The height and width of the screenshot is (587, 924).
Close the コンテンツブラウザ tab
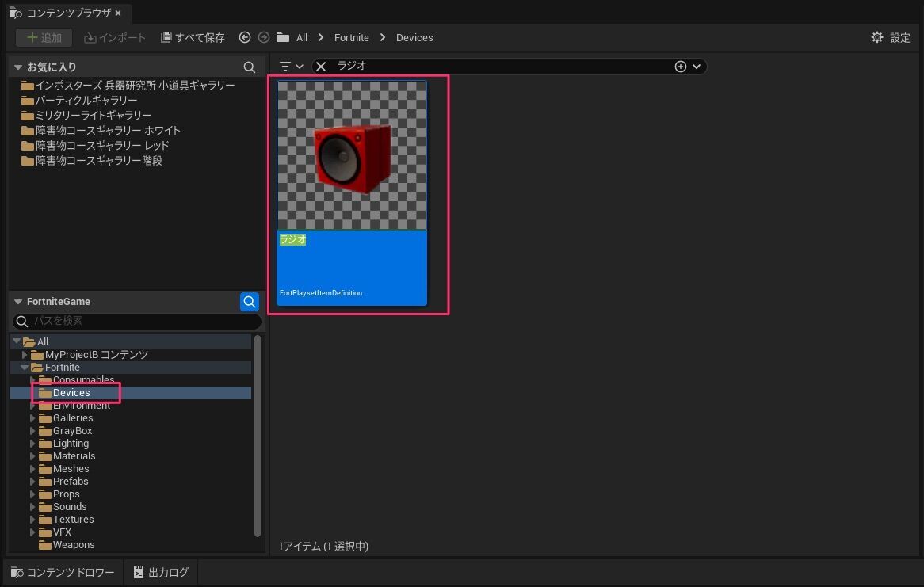[x=118, y=13]
